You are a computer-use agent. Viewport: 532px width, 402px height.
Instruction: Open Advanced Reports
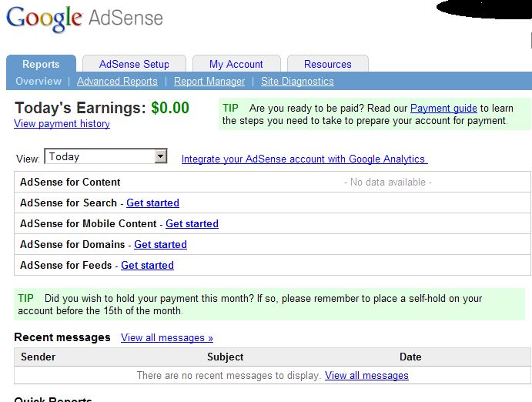click(x=117, y=81)
